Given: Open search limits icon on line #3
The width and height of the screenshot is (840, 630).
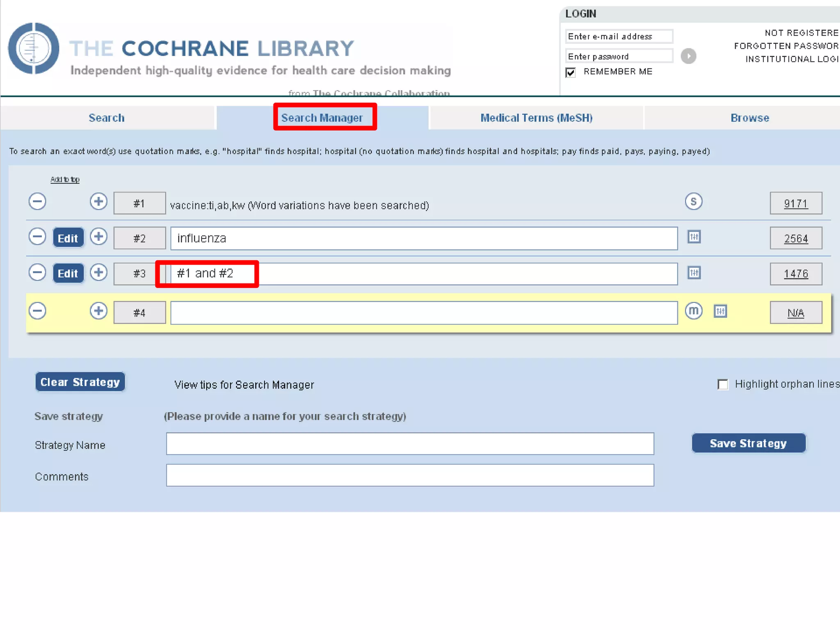Looking at the screenshot, I should 694,273.
